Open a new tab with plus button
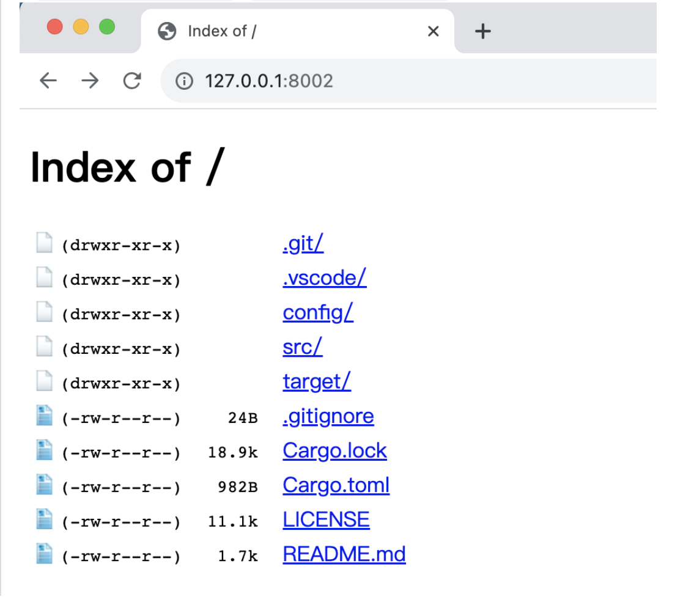This screenshot has height=616, width=686. [x=483, y=31]
